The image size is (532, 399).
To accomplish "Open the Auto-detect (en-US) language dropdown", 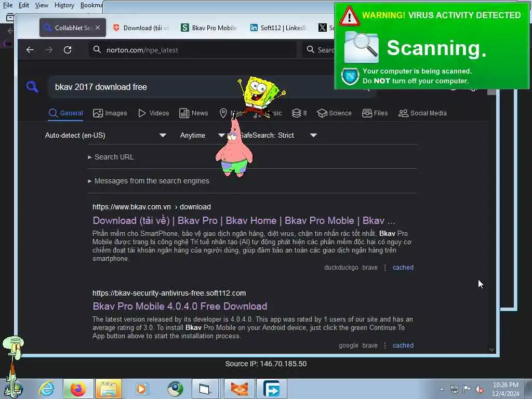I will (105, 135).
